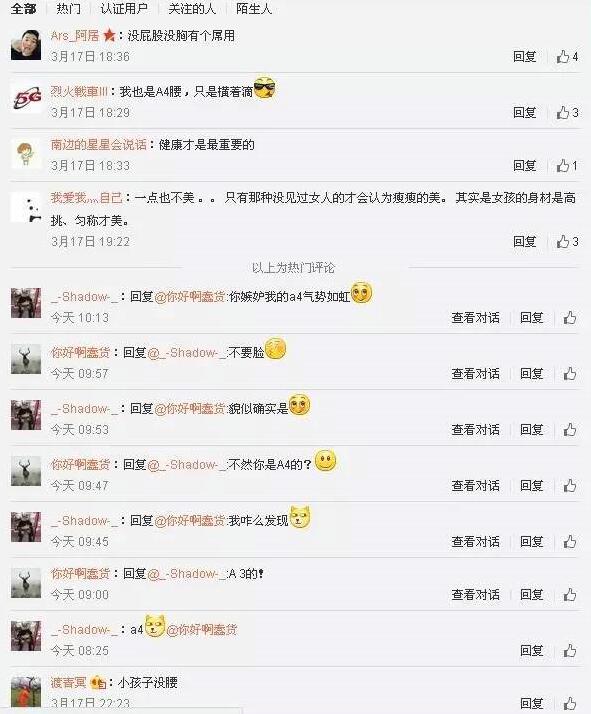Like the 不要脸 comment from 09:57
Viewport: 591px width, 714px height.
click(570, 374)
